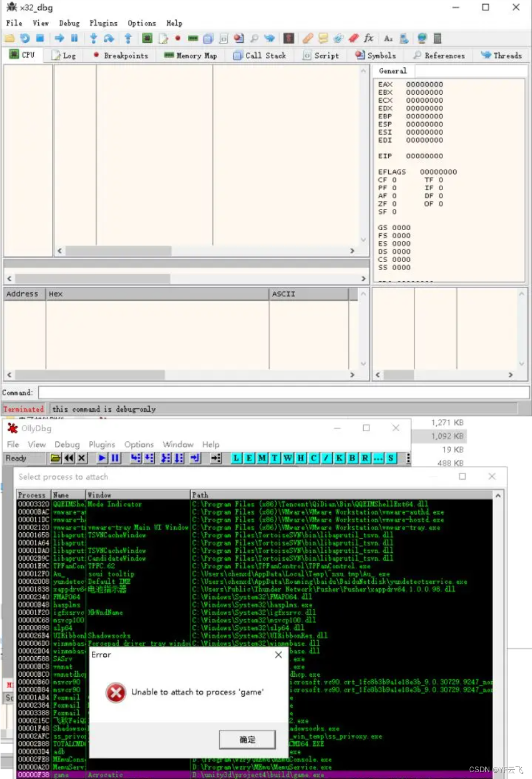Click OllyDbg Close program X icon
Image resolution: width=532 pixels, height=779 pixels.
tap(82, 458)
